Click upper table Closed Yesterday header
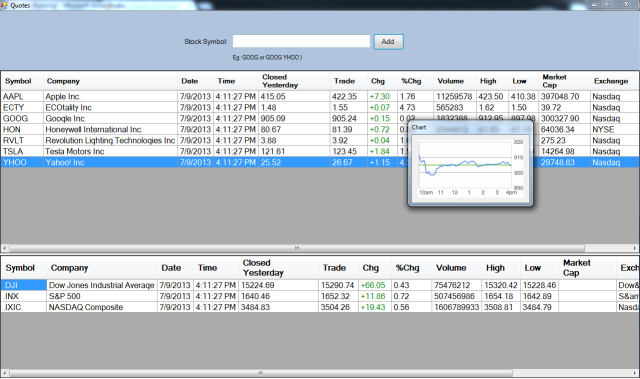Viewport: 640px width, 379px height. point(294,81)
